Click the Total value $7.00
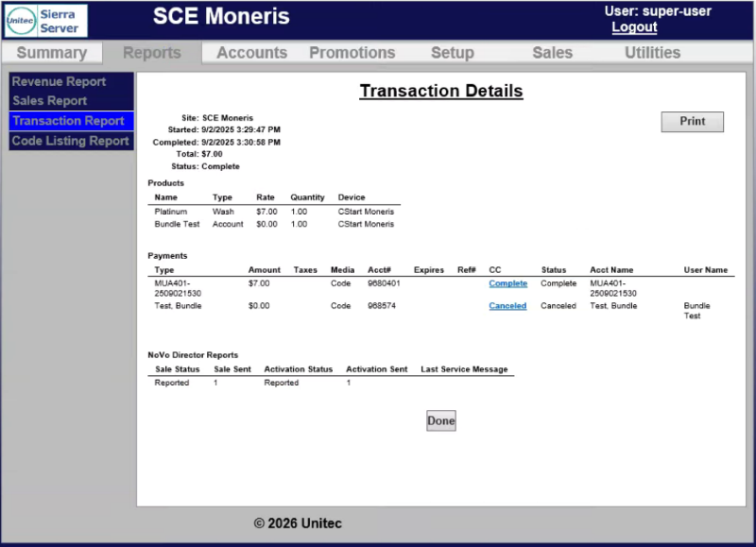 (x=212, y=154)
